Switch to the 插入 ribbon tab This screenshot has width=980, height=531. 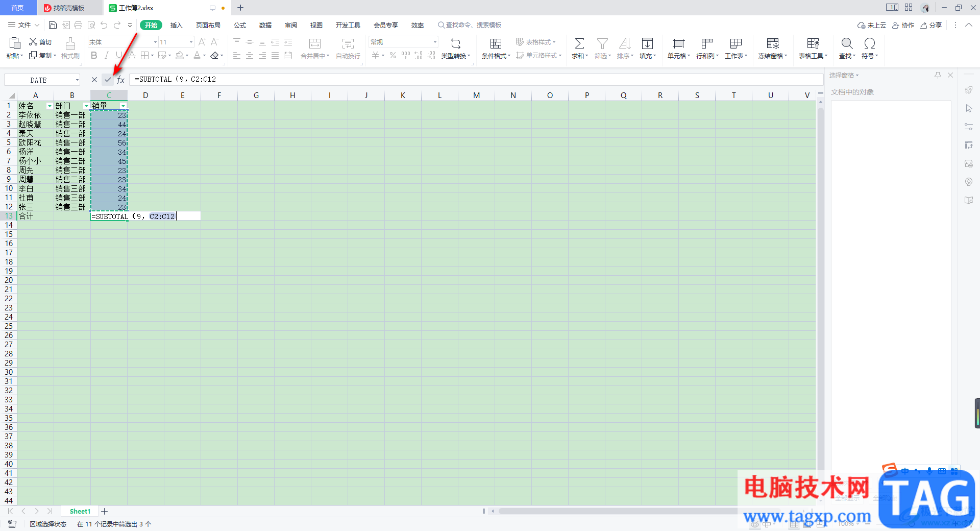click(x=176, y=25)
